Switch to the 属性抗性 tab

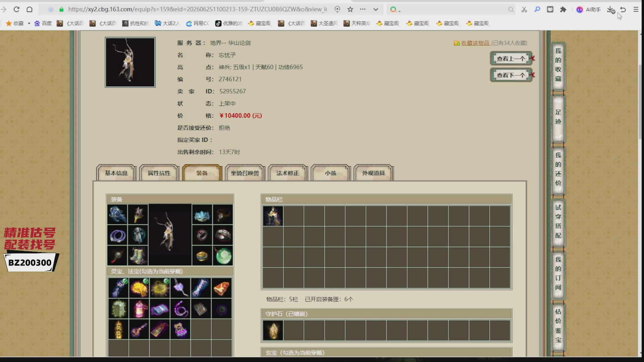pyautogui.click(x=159, y=173)
